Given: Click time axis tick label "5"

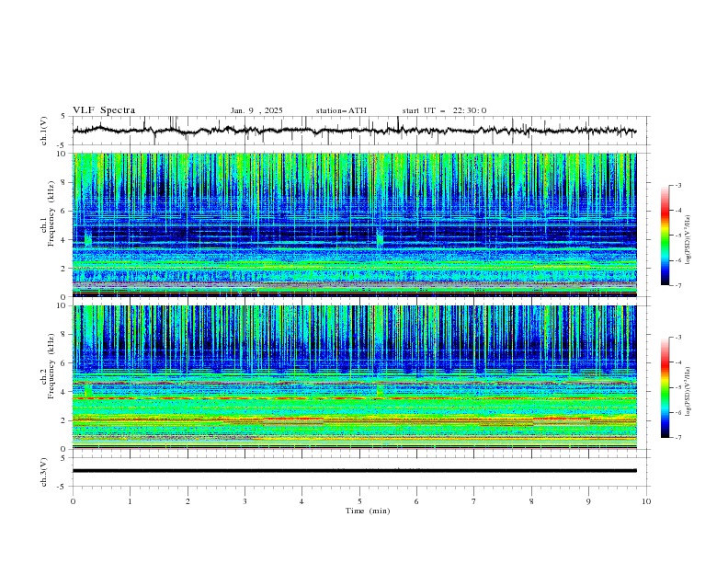Looking at the screenshot, I should 359,501.
